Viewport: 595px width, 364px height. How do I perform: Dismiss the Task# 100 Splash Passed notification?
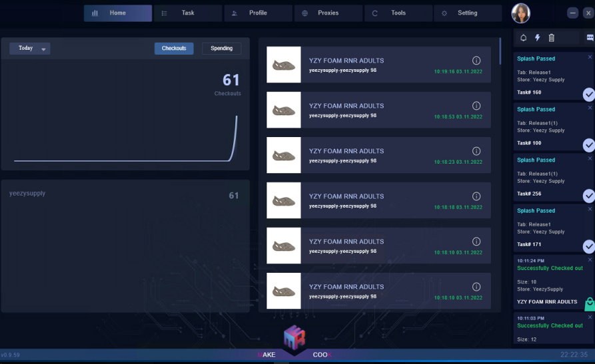coord(590,108)
